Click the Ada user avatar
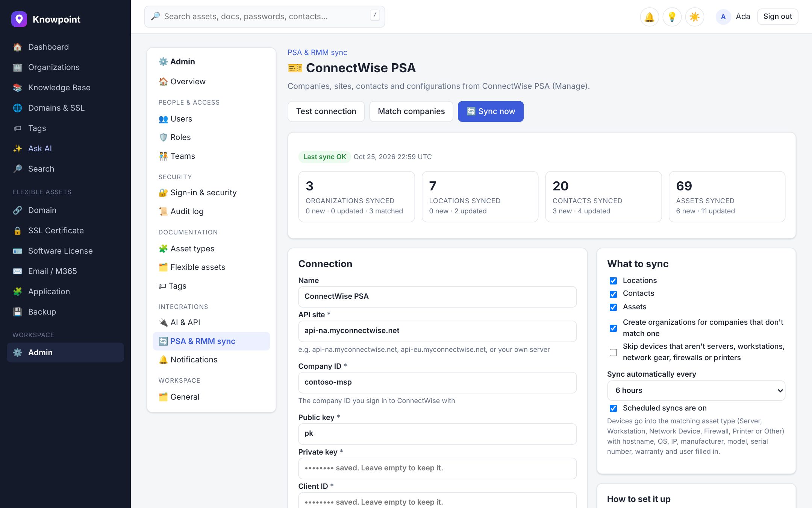This screenshot has height=508, width=812. point(723,17)
